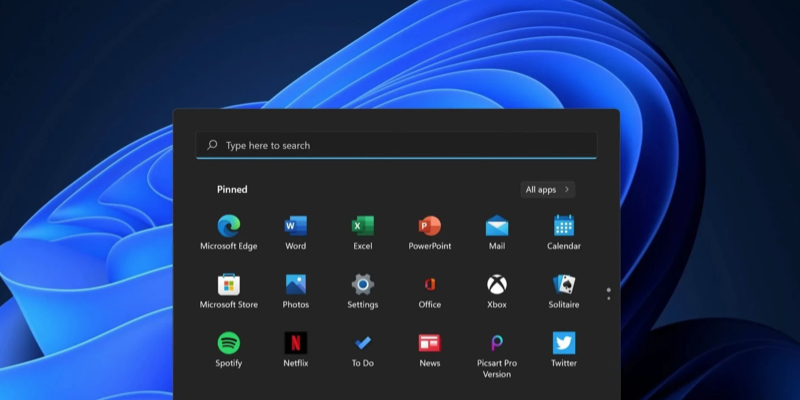
Task: Open the To Do app
Action: (363, 344)
